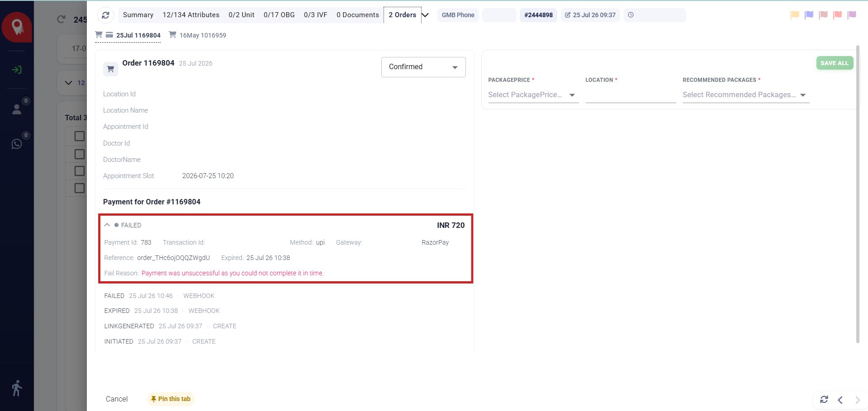Open the Confirmed status dropdown

[x=423, y=67]
